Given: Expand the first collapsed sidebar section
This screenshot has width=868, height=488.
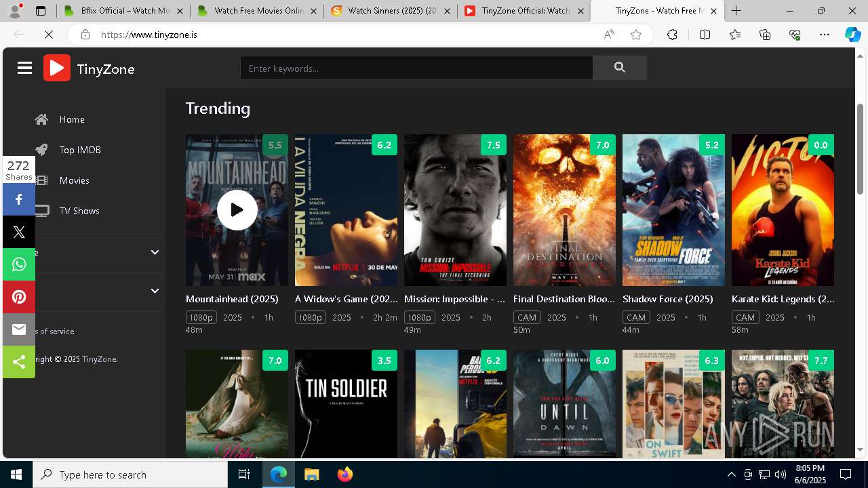Looking at the screenshot, I should click(x=155, y=252).
